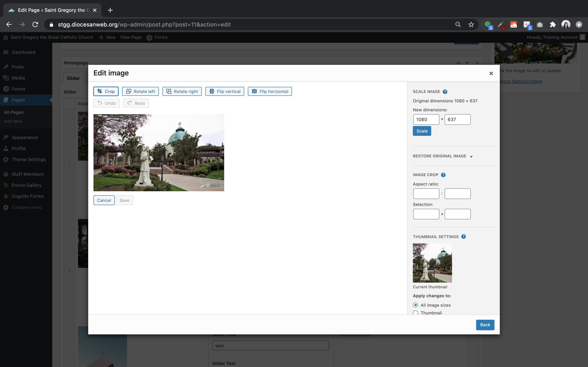
Task: Select All image sizes radio option
Action: click(415, 305)
